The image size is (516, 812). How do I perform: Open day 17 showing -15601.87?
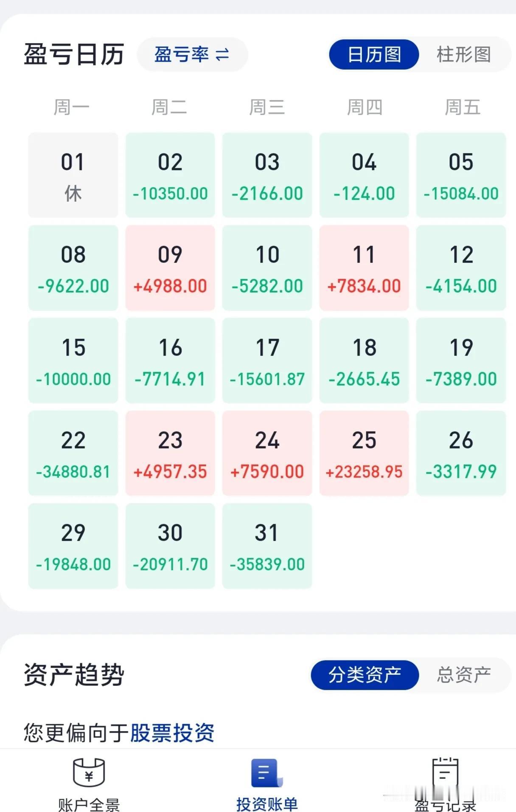pos(267,361)
